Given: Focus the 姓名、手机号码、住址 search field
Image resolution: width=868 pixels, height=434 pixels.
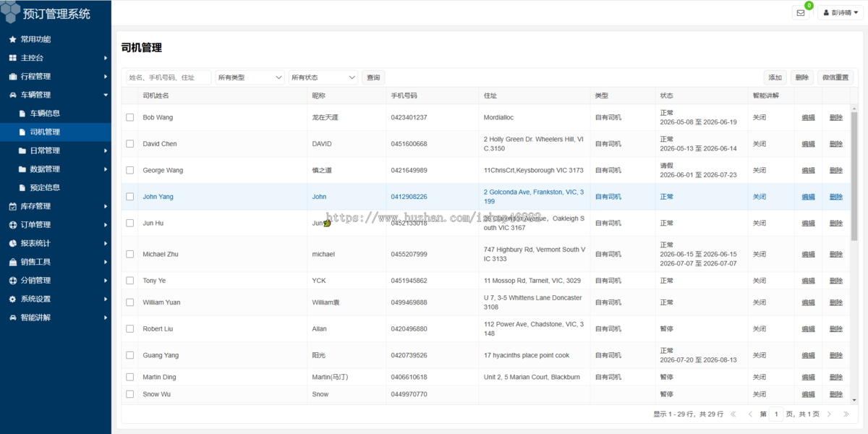Looking at the screenshot, I should tap(169, 77).
